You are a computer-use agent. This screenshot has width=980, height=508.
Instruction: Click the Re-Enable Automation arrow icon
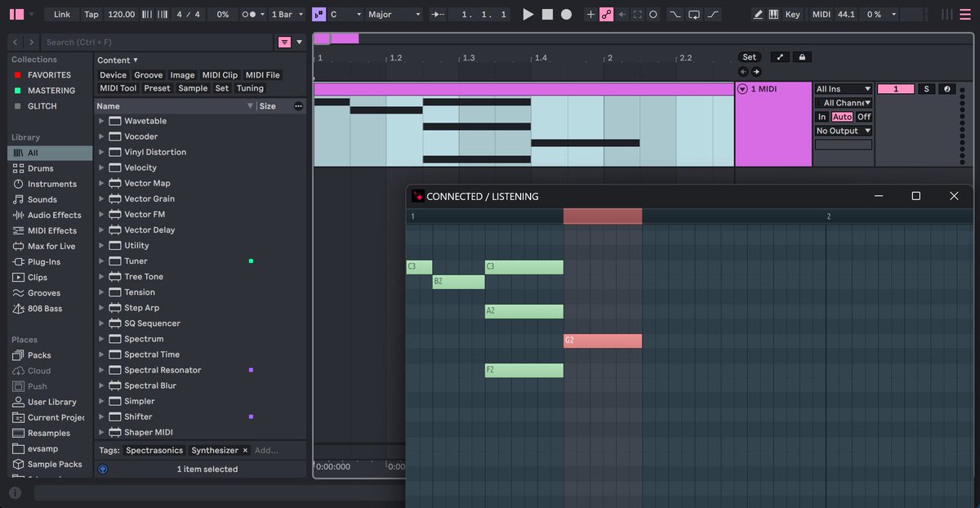(622, 15)
